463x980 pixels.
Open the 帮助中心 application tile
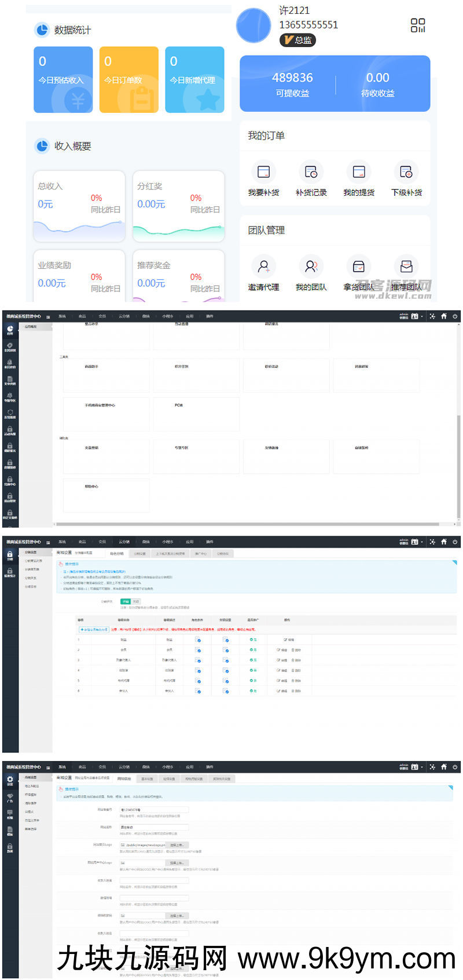(106, 495)
